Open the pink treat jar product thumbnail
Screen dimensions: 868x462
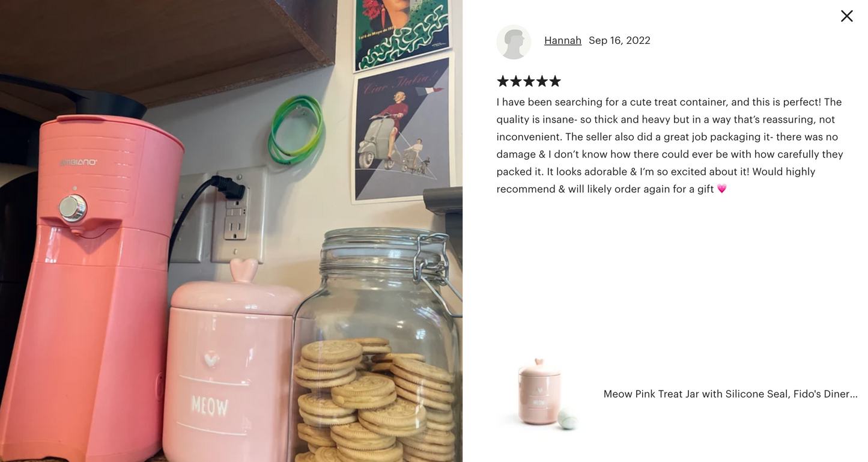click(x=539, y=394)
